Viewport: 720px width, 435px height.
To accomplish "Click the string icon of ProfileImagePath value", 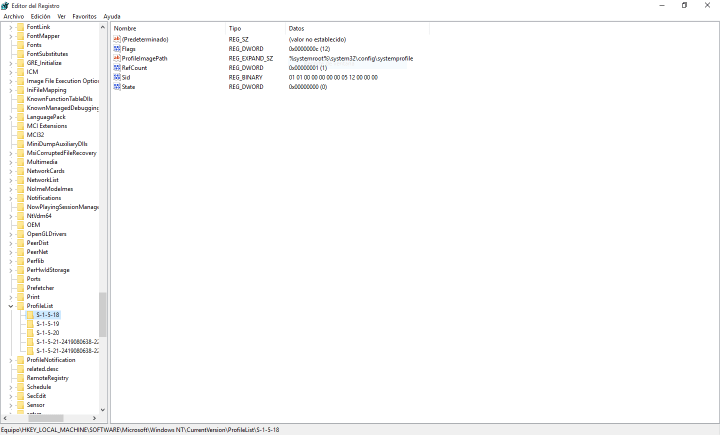I will click(x=117, y=58).
